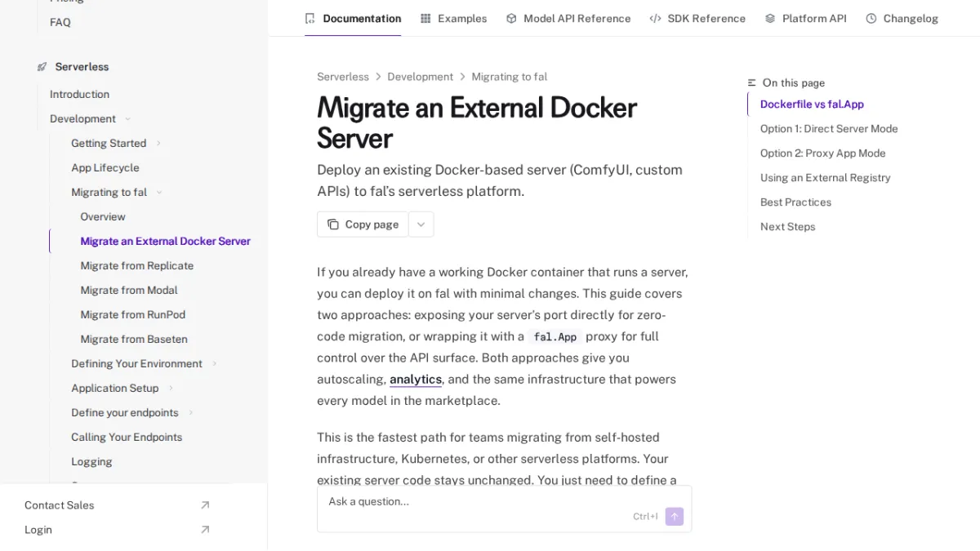This screenshot has width=980, height=551.
Task: Click the send arrow in the question box
Action: (674, 516)
